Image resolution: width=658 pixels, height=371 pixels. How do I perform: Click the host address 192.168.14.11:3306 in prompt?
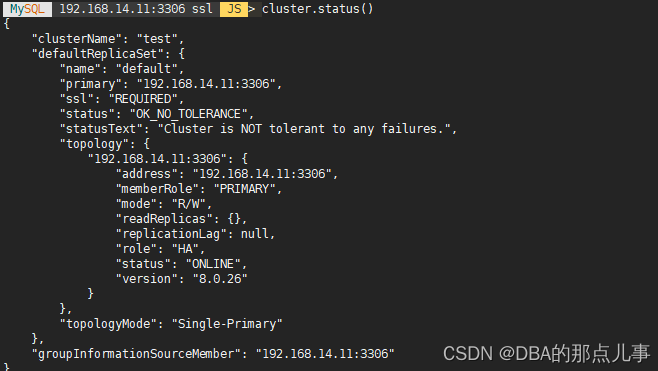click(x=122, y=9)
